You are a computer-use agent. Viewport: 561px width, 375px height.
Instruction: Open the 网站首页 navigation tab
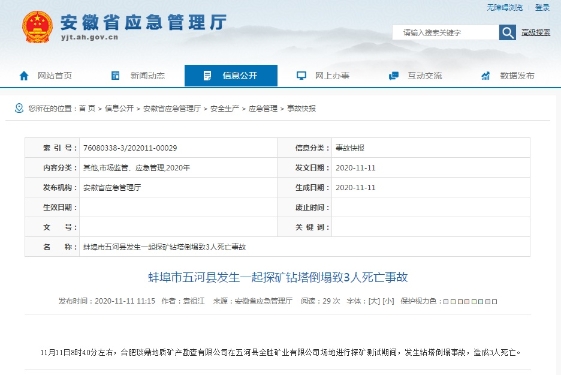46,76
